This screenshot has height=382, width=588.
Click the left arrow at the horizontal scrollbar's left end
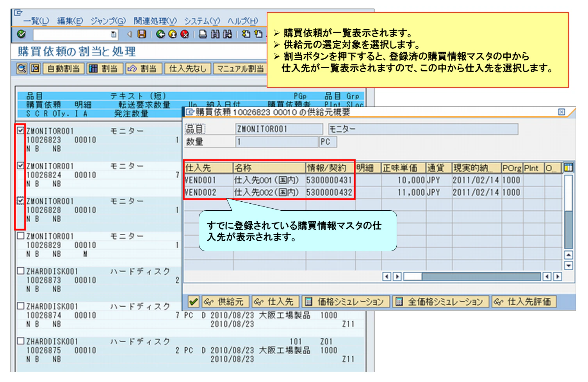click(387, 276)
